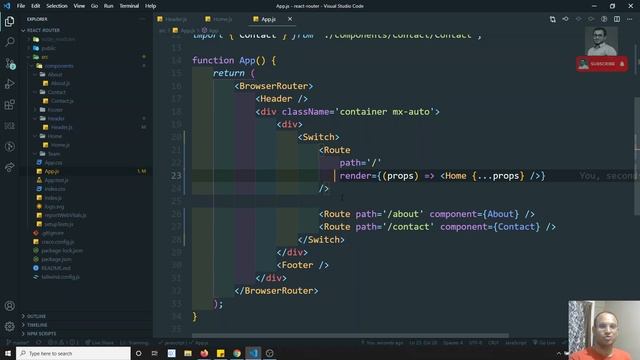Open the Help menu

click(x=150, y=6)
